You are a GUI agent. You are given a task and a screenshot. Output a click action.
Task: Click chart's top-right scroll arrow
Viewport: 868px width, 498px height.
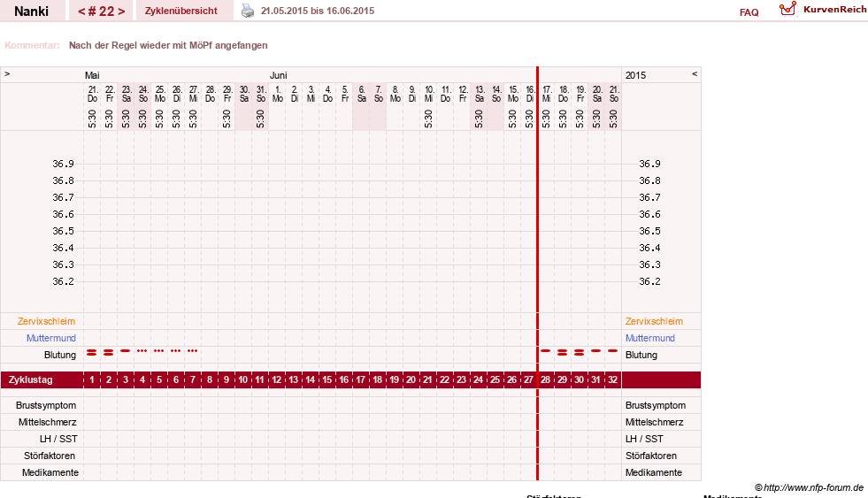point(695,73)
